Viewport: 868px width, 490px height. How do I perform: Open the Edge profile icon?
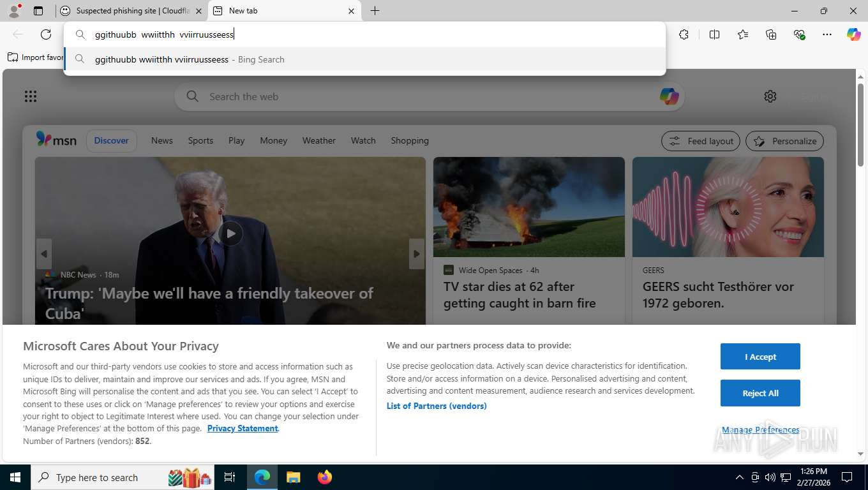click(x=13, y=11)
